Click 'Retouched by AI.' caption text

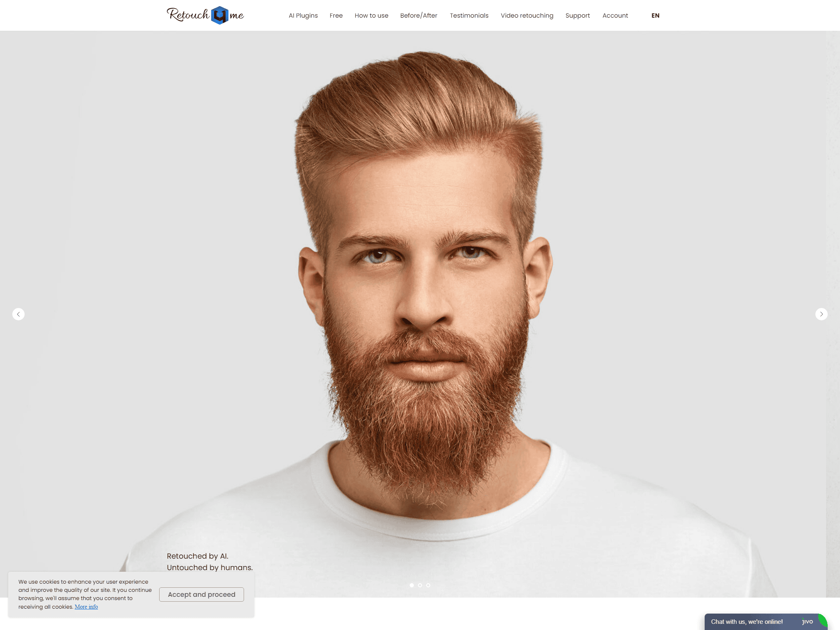(198, 556)
